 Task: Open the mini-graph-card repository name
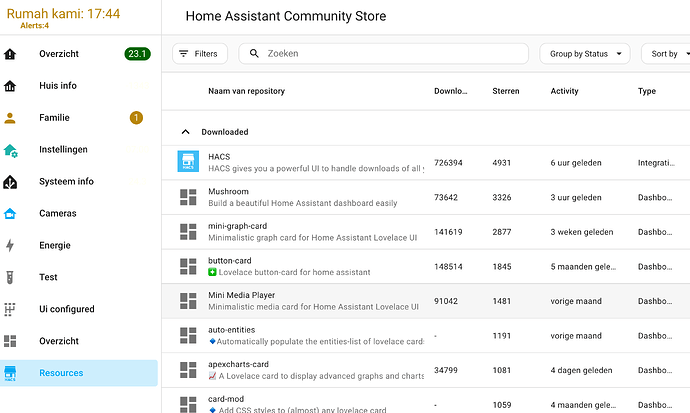pos(238,226)
